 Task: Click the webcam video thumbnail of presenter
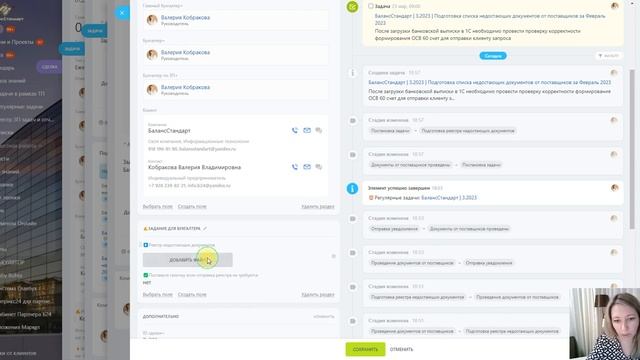604,324
